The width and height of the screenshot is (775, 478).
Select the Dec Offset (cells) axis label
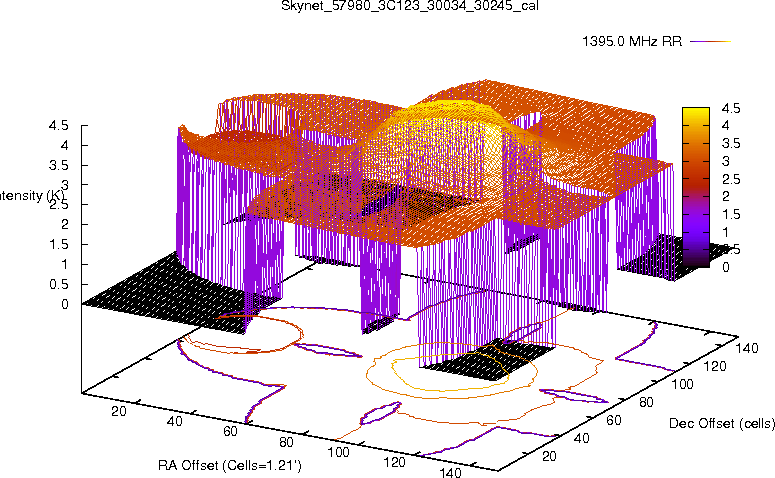coord(722,423)
